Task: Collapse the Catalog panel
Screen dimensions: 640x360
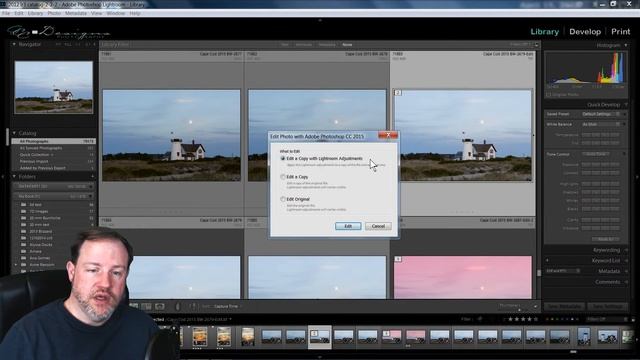Action: (x=14, y=133)
